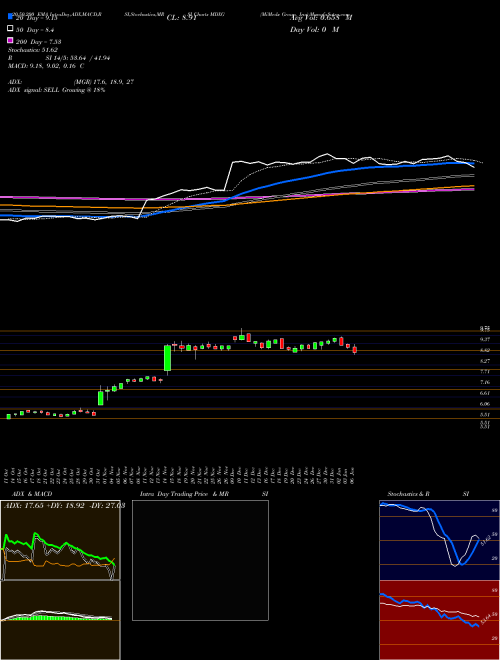Click the 7.16 price axis label

[x=484, y=383]
